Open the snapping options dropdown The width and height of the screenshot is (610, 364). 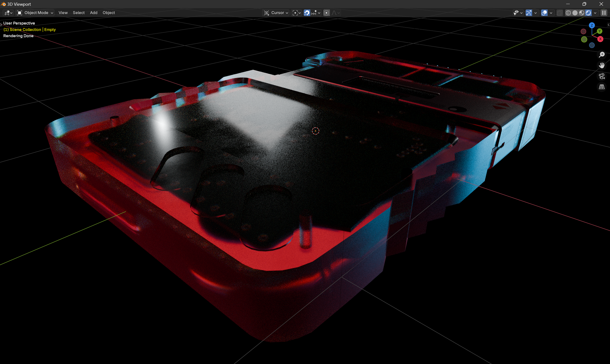(316, 13)
